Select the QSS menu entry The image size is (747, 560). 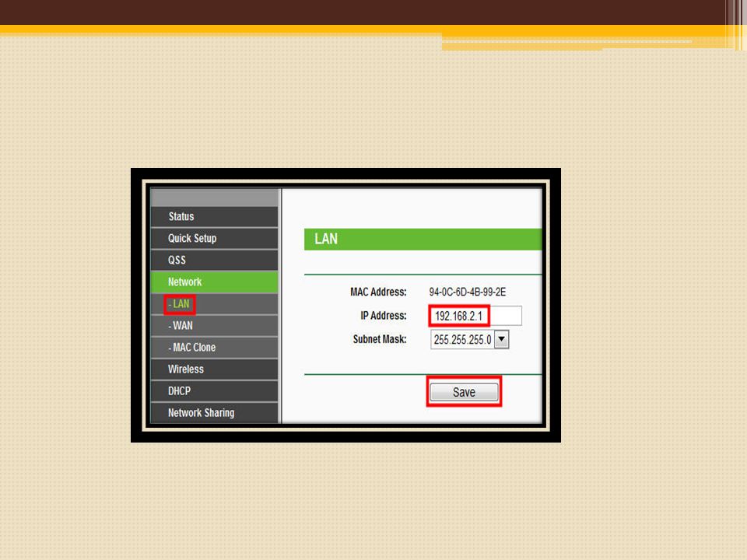pyautogui.click(x=215, y=261)
